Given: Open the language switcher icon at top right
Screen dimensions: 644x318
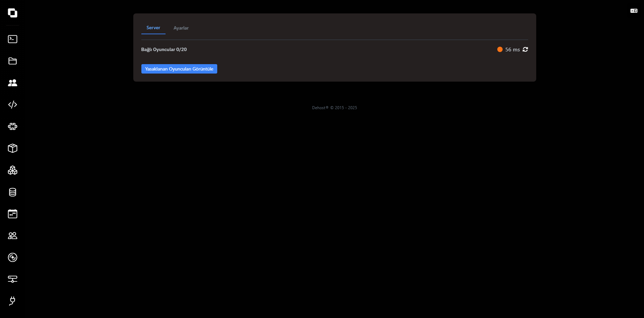Looking at the screenshot, I should (634, 11).
